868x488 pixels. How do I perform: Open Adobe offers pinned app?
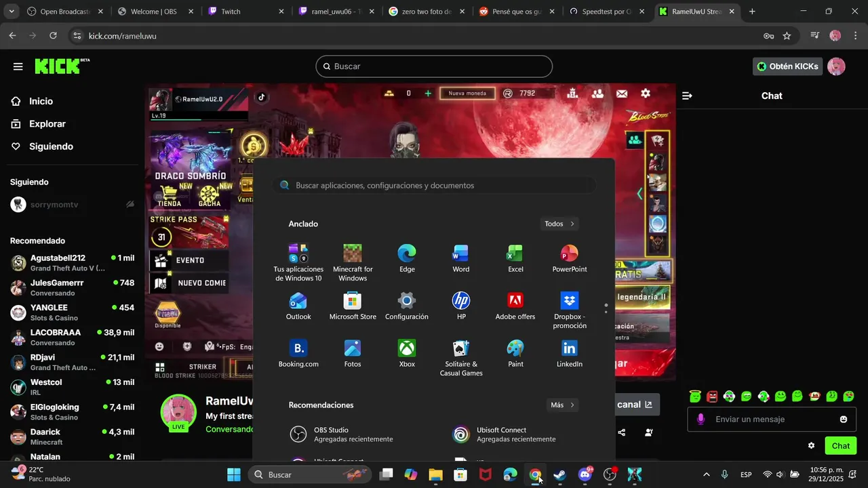pos(515,306)
